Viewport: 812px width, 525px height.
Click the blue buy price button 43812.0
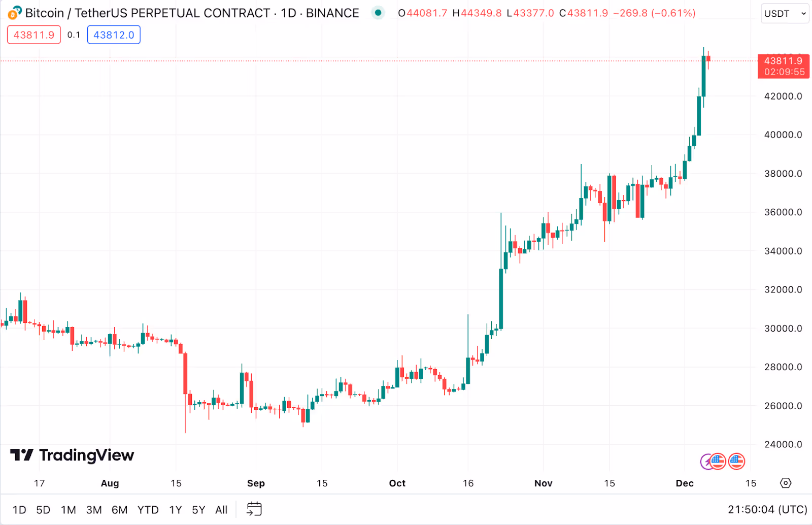114,35
